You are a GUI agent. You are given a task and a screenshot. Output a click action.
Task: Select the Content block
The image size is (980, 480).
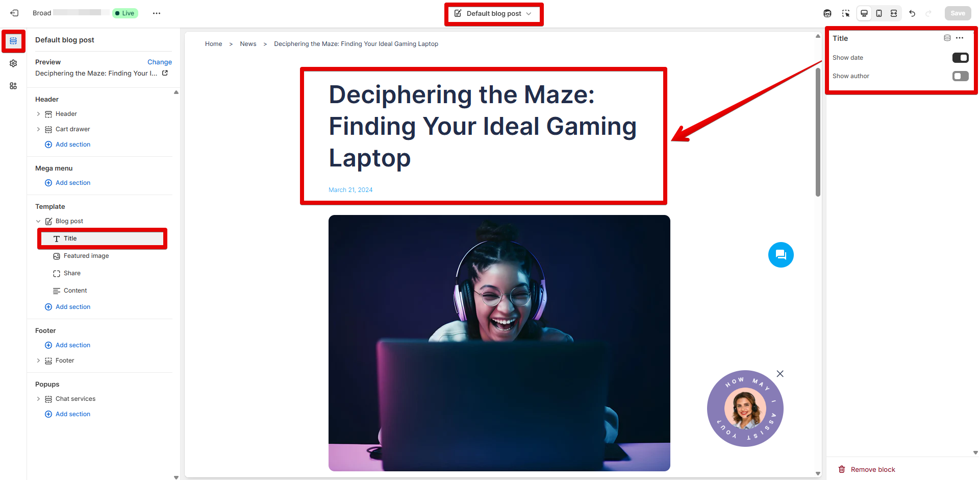(75, 291)
